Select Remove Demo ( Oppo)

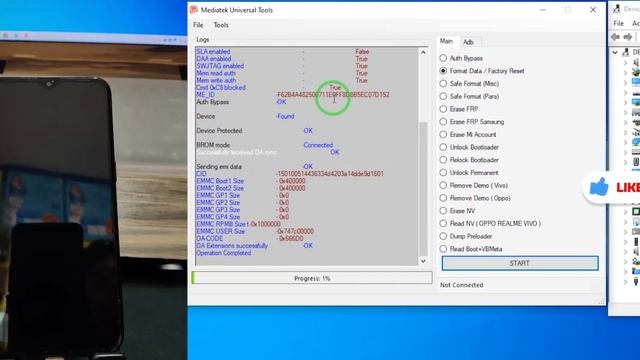pyautogui.click(x=475, y=198)
